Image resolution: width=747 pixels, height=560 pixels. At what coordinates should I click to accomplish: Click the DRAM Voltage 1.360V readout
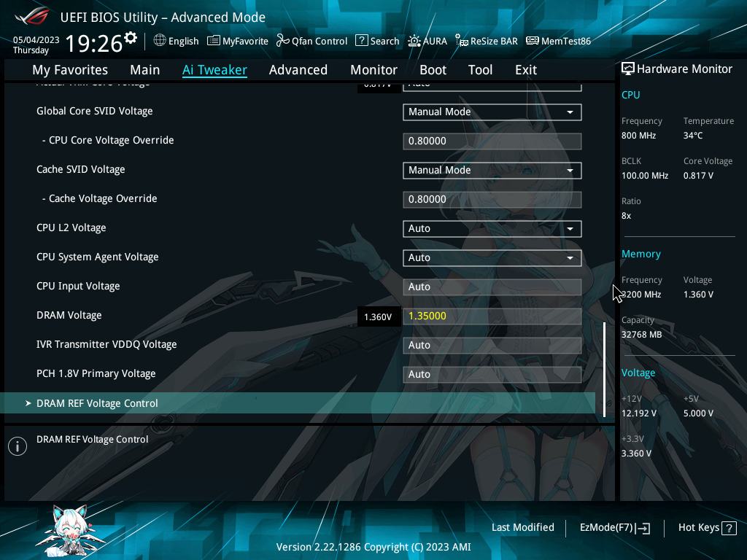pyautogui.click(x=378, y=316)
